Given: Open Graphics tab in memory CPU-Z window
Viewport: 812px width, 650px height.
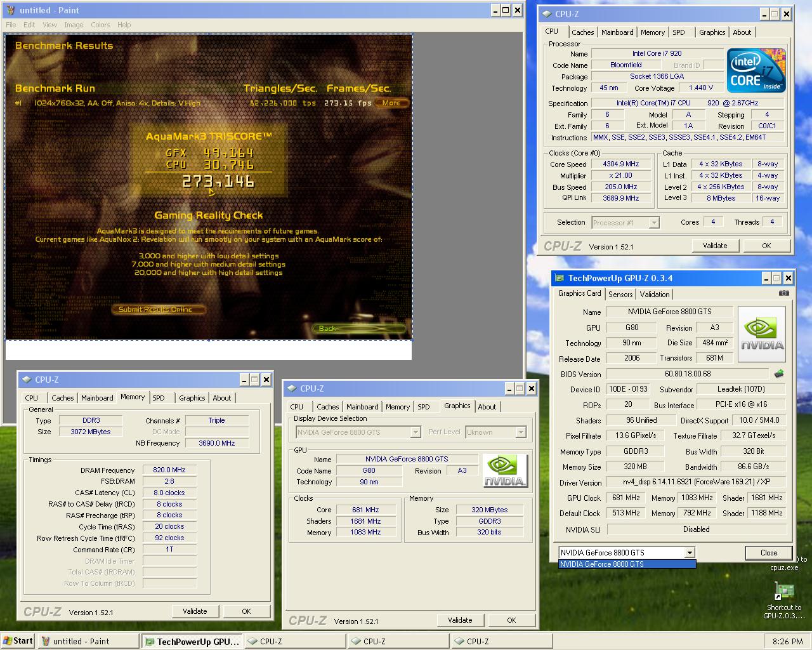Looking at the screenshot, I should pos(192,398).
